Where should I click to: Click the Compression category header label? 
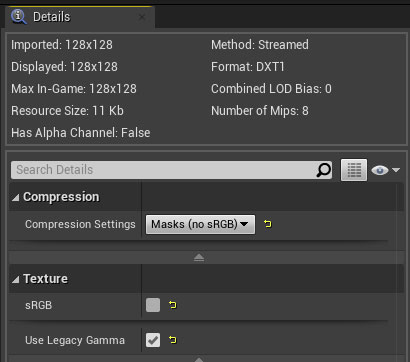click(61, 197)
